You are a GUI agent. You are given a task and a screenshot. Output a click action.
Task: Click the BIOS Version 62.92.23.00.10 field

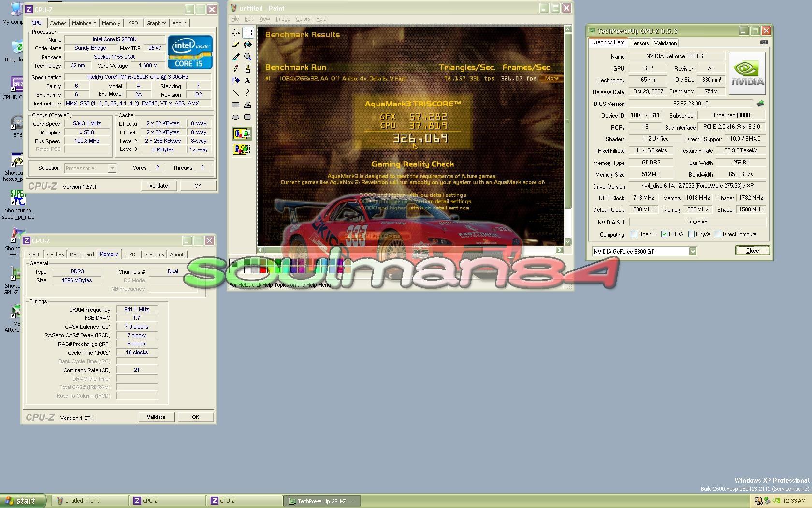tap(691, 104)
